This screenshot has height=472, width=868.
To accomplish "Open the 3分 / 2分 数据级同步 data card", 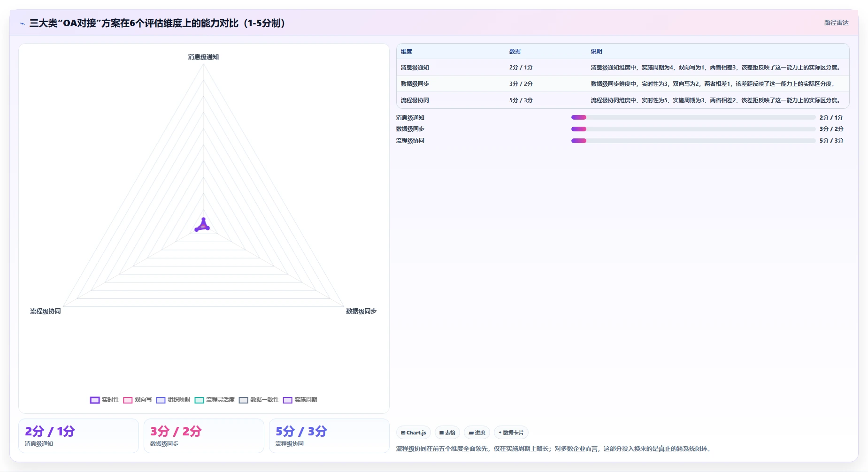I will (x=204, y=436).
